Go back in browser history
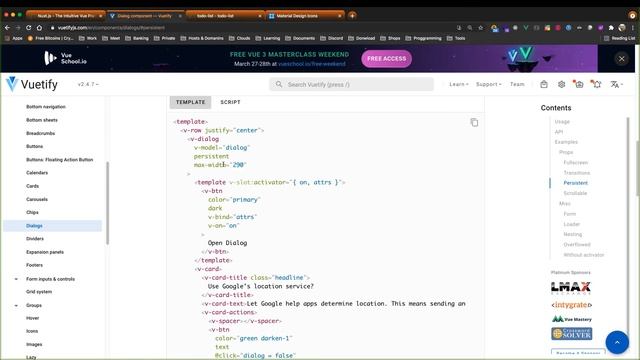Viewport: 640px width, 360px height. point(7,28)
